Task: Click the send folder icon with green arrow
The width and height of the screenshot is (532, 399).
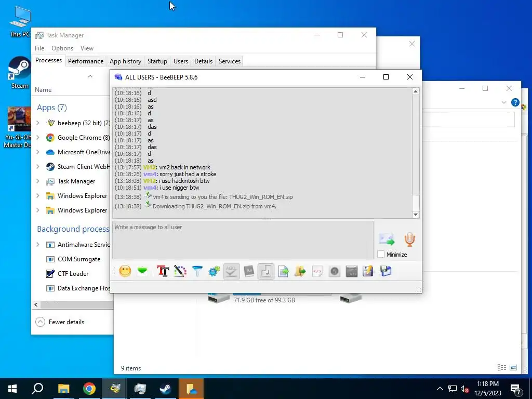Action: pos(300,271)
